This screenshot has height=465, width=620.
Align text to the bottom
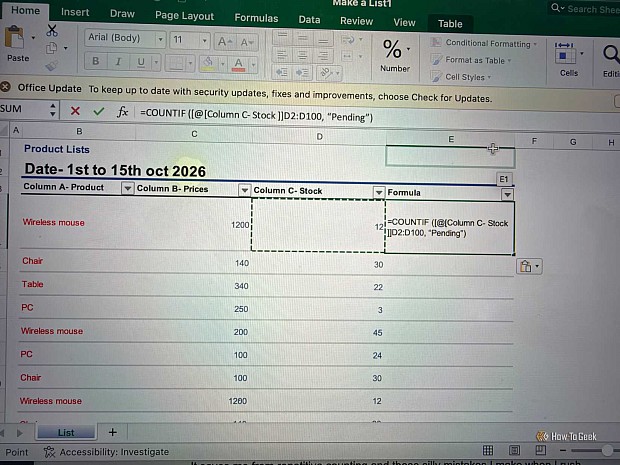(x=323, y=39)
